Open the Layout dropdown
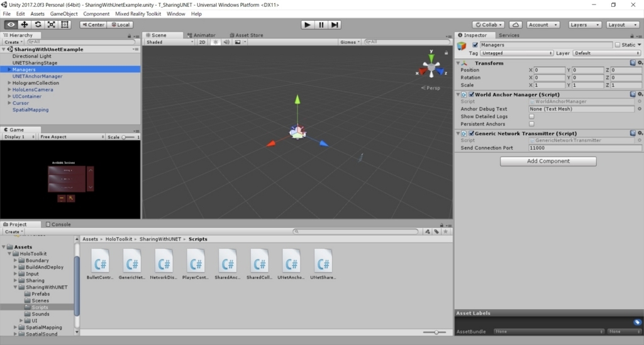The width and height of the screenshot is (644, 345). tap(622, 25)
